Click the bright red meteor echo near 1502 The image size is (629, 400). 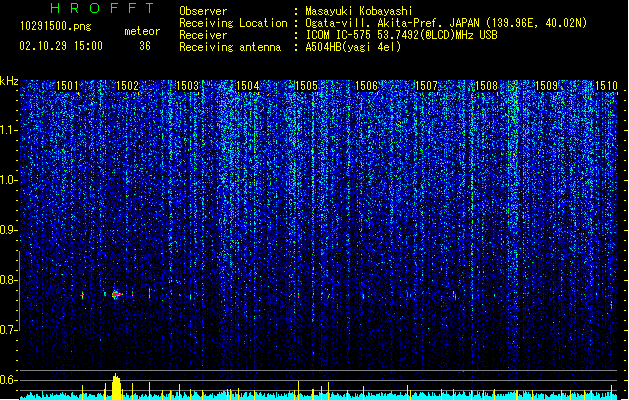click(116, 295)
